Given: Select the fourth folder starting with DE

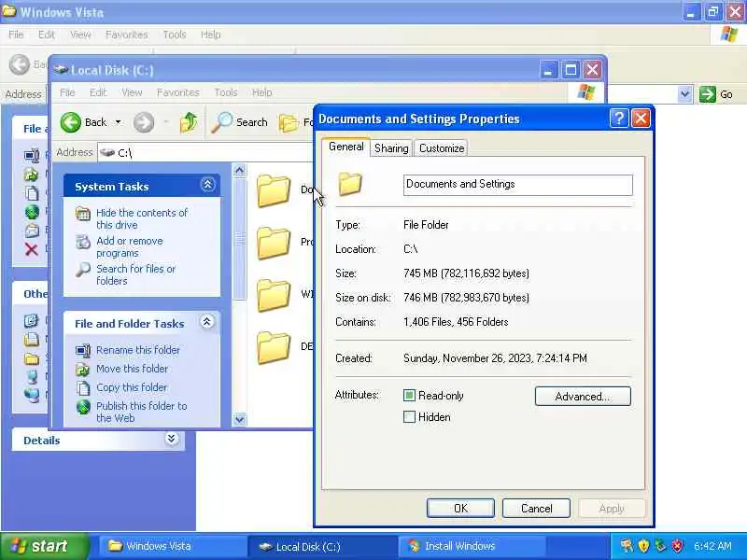Looking at the screenshot, I should click(274, 347).
